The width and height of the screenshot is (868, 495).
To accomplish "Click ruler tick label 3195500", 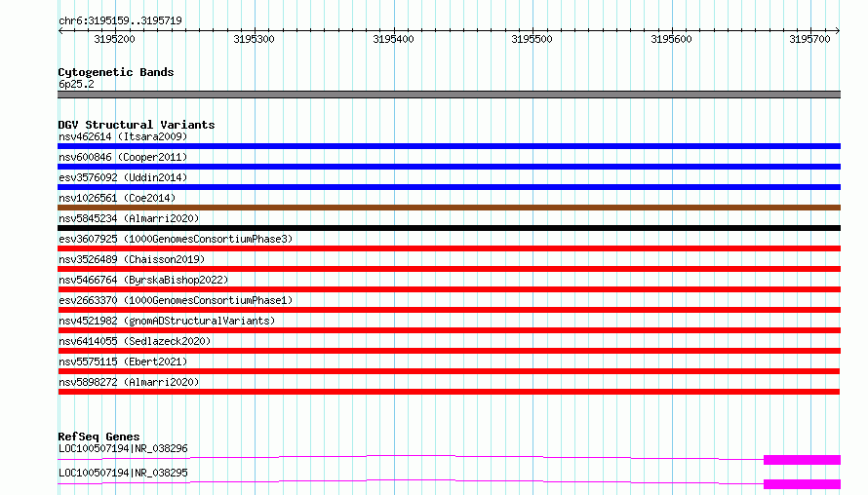I will 532,39.
